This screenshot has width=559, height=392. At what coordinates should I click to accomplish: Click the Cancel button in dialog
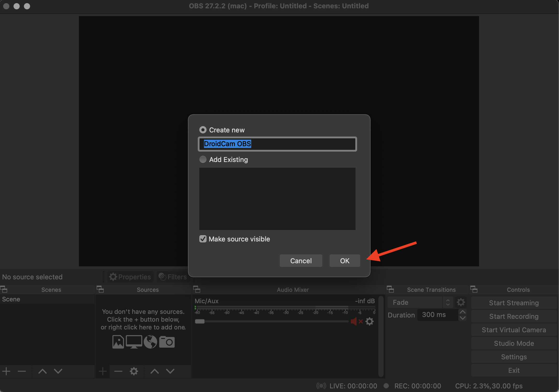(x=301, y=261)
